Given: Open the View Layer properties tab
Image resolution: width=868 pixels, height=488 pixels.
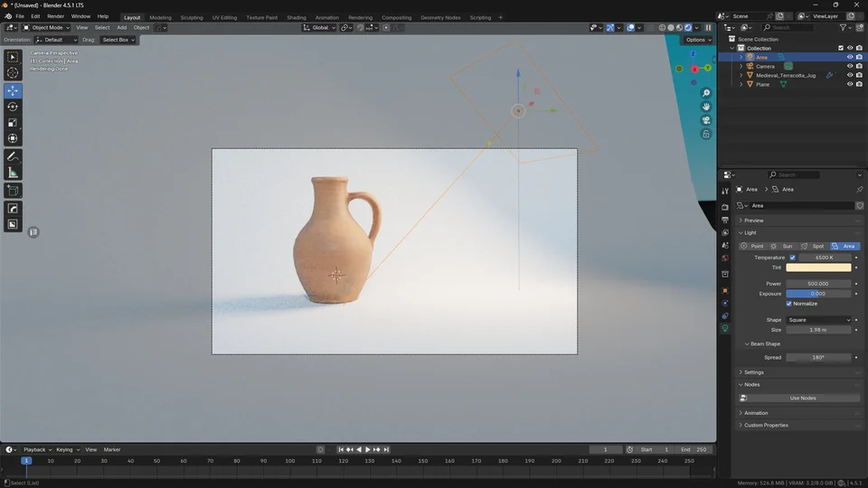Looking at the screenshot, I should pyautogui.click(x=724, y=232).
